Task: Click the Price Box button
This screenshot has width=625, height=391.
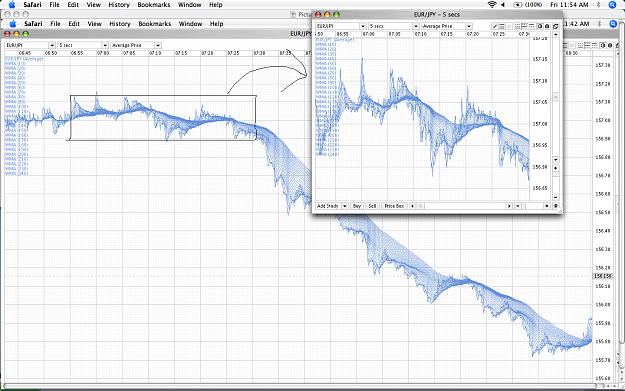Action: point(394,206)
